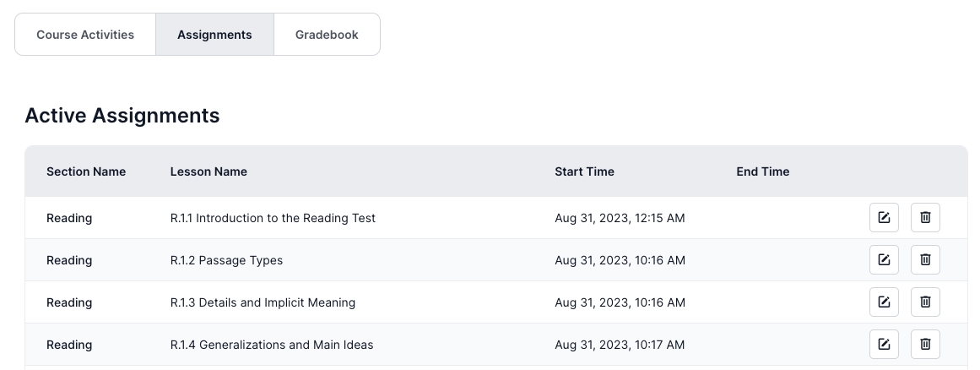Viewport: 980px width, 370px height.
Task: Switch to the Course Activities tab
Action: point(85,35)
